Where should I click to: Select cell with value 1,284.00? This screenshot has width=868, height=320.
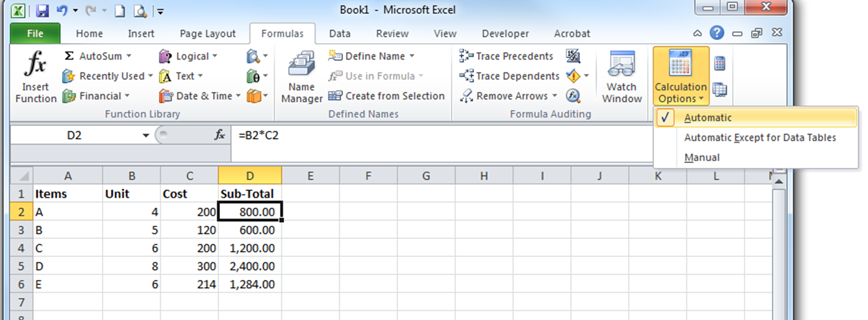coord(250,285)
